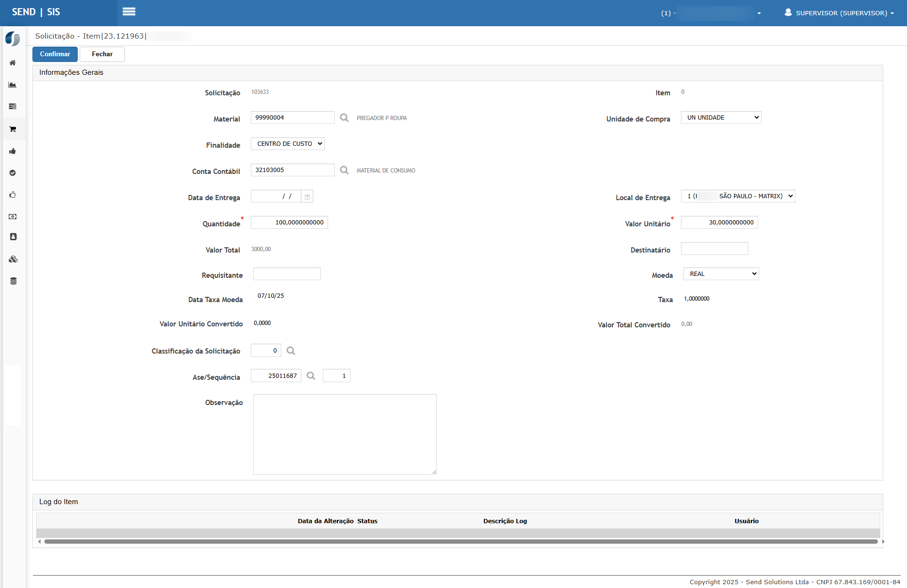
Task: Click the stacked cubes sidebar icon
Action: click(13, 259)
